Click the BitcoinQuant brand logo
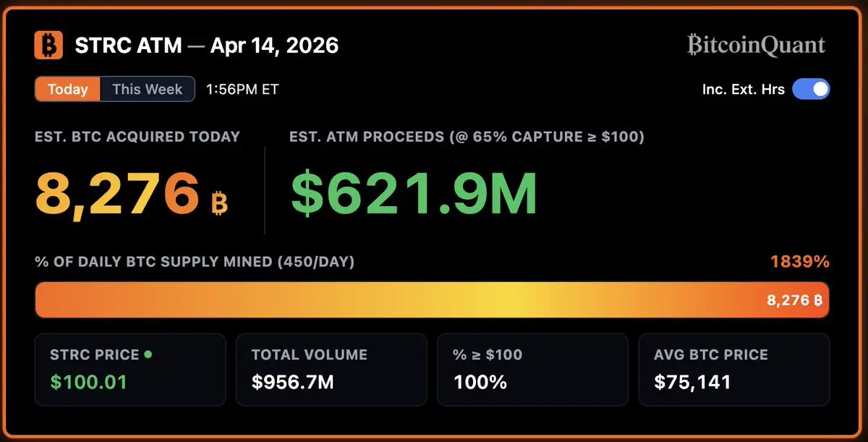The image size is (868, 442). tap(756, 46)
